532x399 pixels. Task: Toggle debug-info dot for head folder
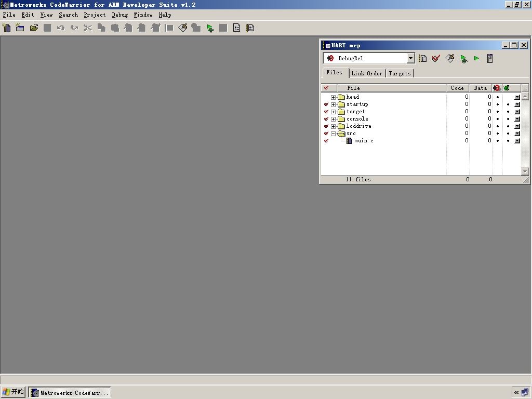498,97
